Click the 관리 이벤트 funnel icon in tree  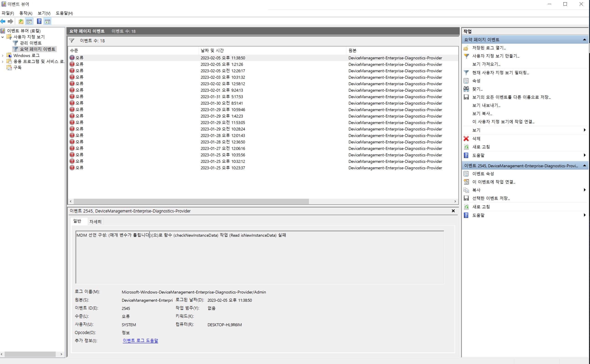click(x=15, y=43)
